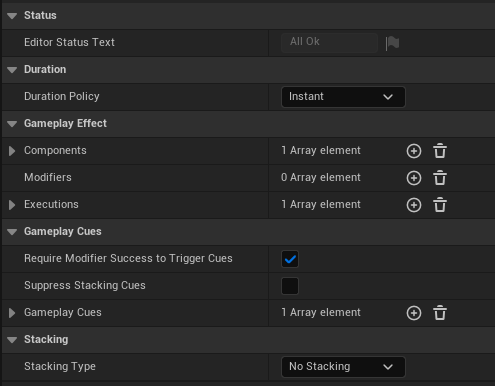Add element to Modifiers array
Viewport: 495px width, 386px height.
click(414, 178)
